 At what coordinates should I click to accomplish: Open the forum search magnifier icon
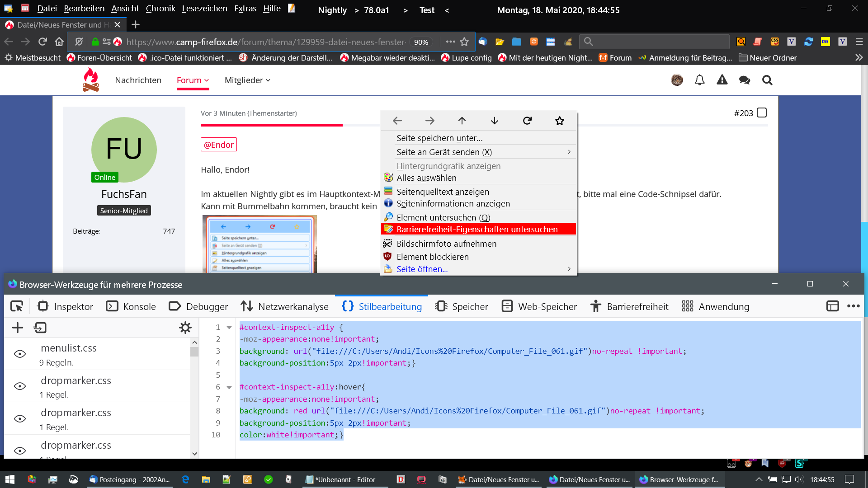click(x=767, y=80)
